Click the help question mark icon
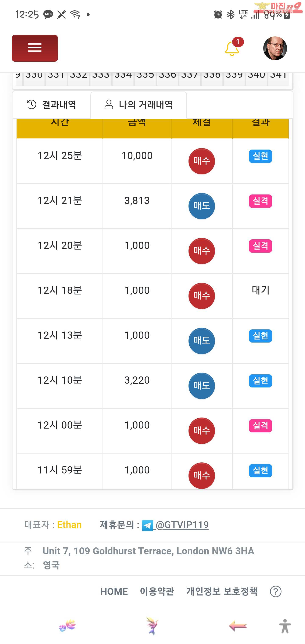The width and height of the screenshot is (305, 644). pyautogui.click(x=276, y=591)
